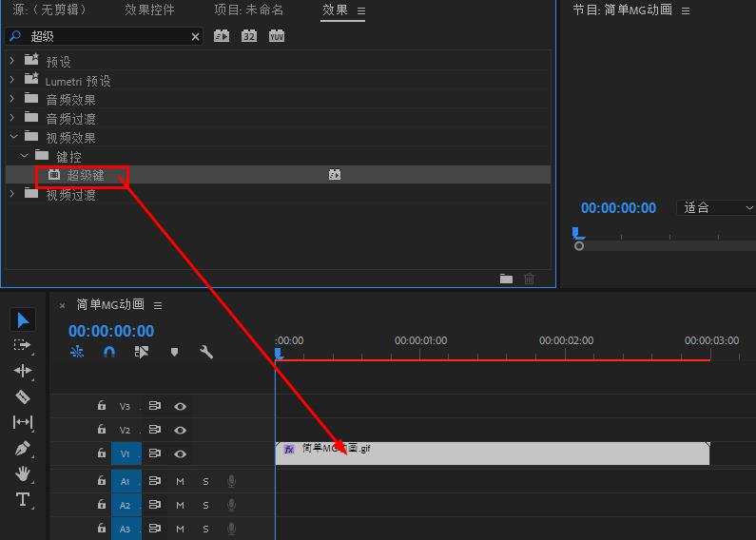Open the 适合 zoom level dropdown
The image size is (756, 540).
pos(715,207)
